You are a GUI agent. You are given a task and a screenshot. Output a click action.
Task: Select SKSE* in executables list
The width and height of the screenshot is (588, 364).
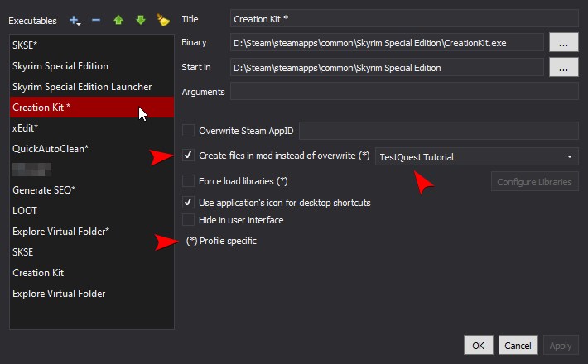pos(92,45)
